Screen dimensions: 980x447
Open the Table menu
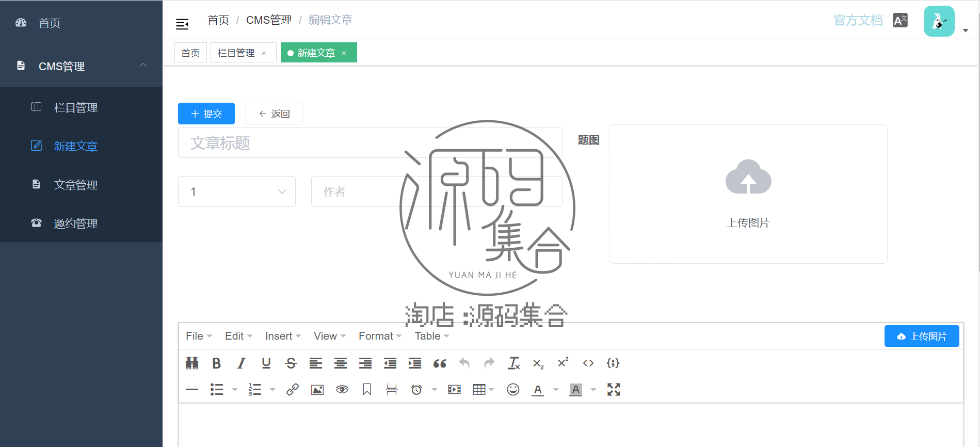[432, 336]
